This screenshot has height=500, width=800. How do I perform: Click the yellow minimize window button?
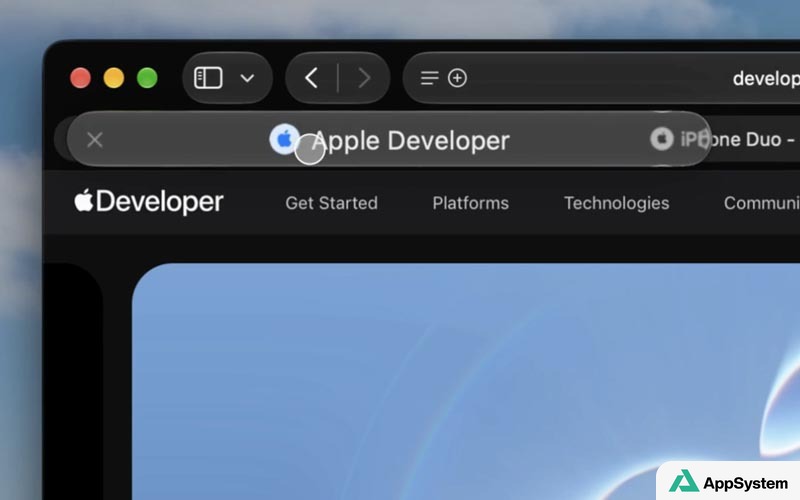coord(114,78)
